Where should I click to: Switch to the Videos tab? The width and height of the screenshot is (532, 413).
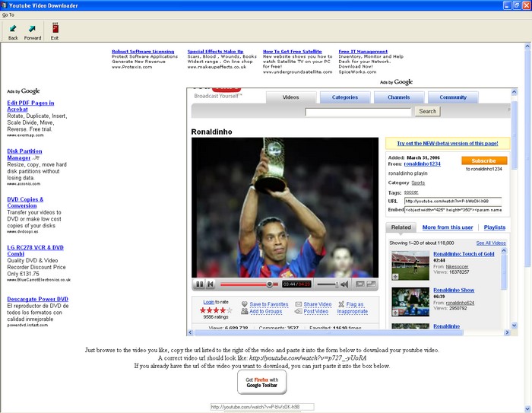[291, 97]
